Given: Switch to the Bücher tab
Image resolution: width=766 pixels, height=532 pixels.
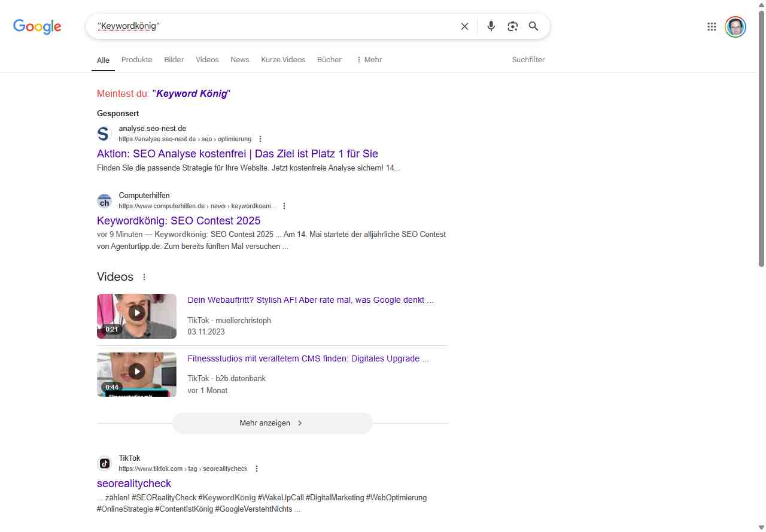Looking at the screenshot, I should [x=330, y=60].
